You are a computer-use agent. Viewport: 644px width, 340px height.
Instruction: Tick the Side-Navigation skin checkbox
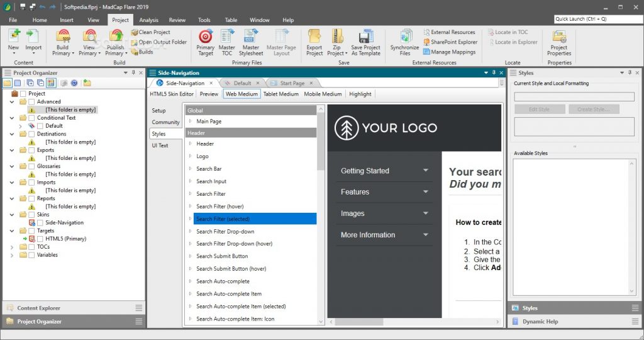click(x=40, y=223)
